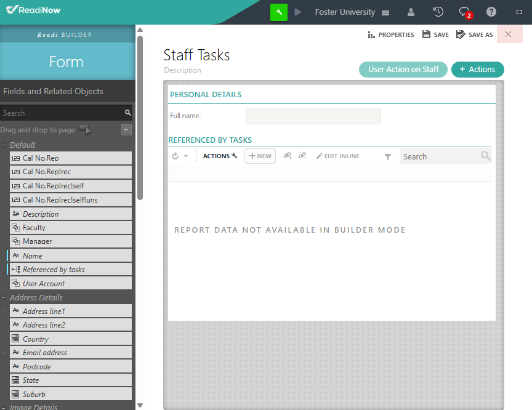Click the unlink icon in report toolbar
Image resolution: width=532 pixels, height=410 pixels.
[302, 156]
